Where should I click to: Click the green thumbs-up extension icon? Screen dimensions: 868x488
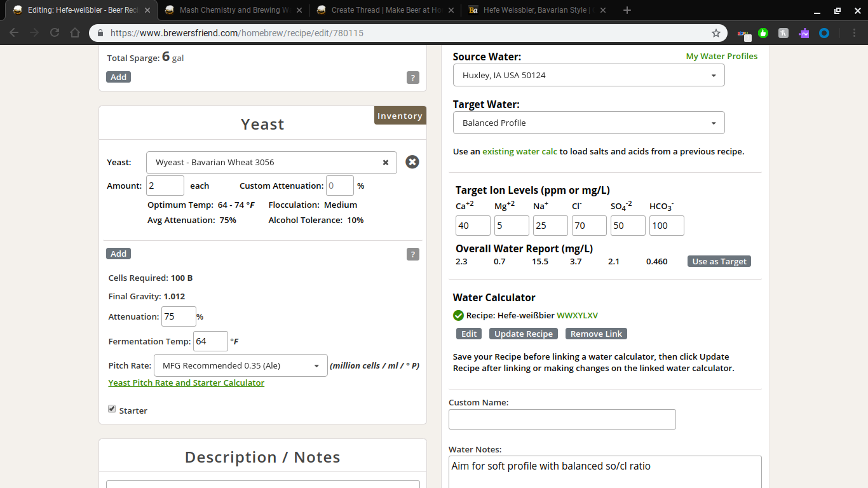click(763, 33)
